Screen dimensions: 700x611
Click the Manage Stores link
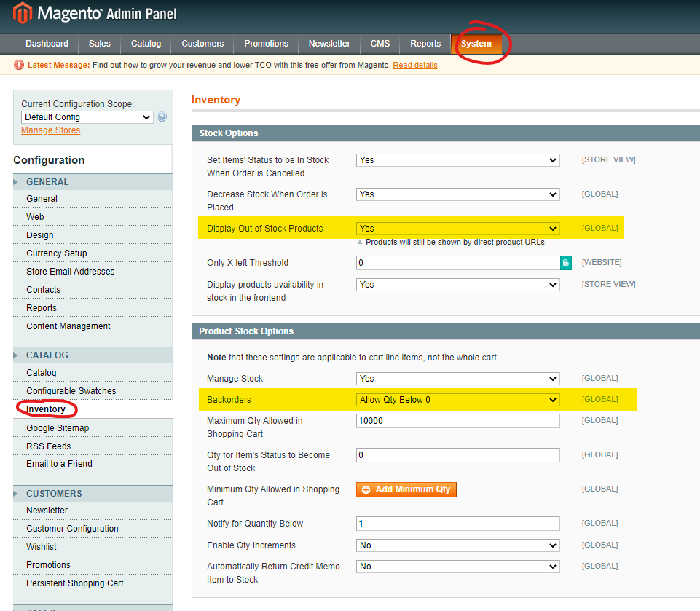point(51,130)
